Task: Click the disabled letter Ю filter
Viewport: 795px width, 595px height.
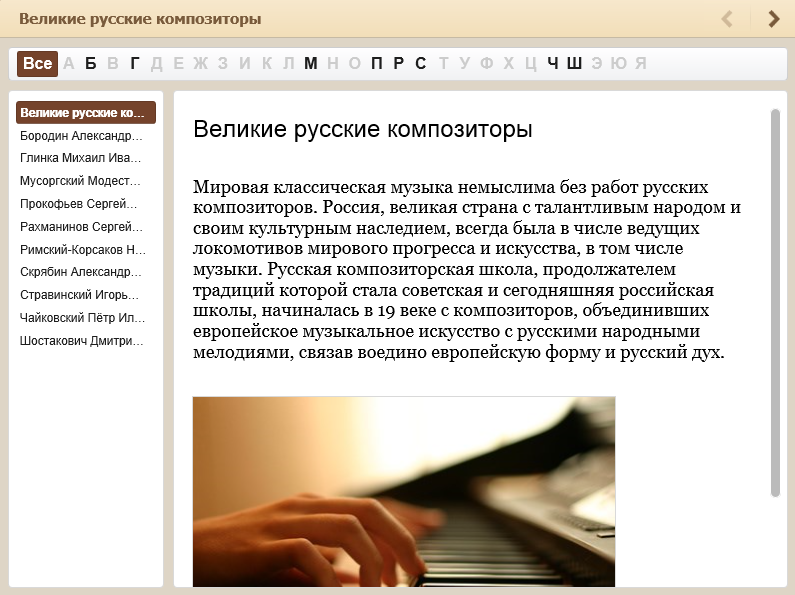Action: point(619,64)
